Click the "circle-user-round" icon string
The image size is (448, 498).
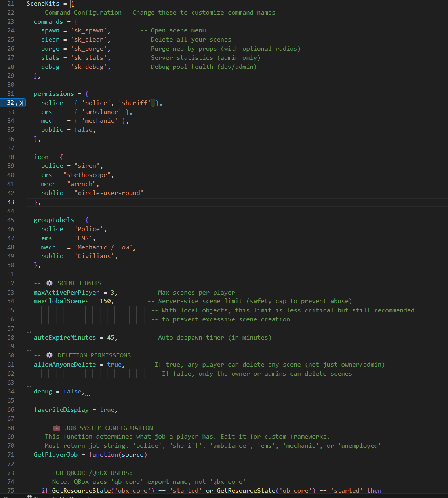(109, 193)
